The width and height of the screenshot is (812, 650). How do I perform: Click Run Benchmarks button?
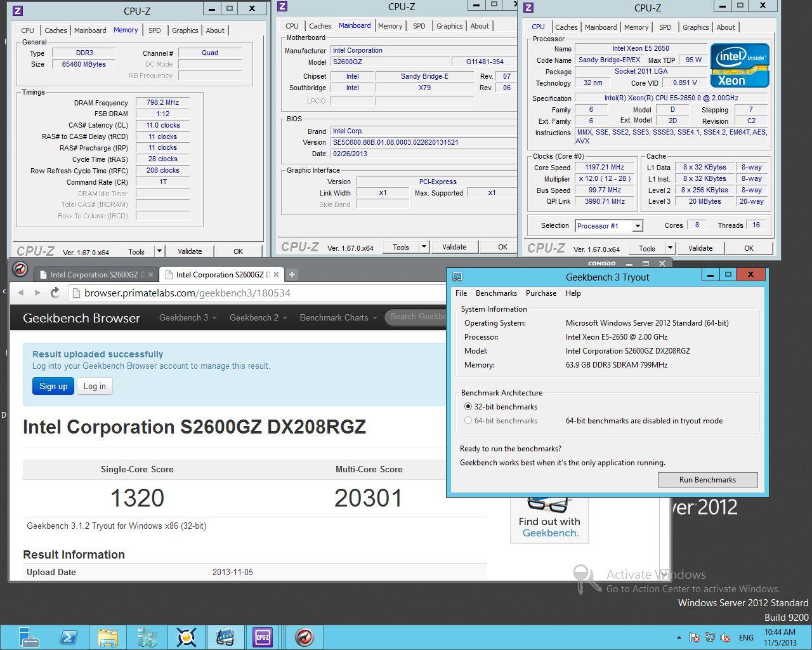pos(707,479)
